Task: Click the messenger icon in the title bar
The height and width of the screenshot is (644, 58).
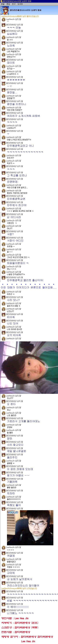Action: click(x=1, y=1)
